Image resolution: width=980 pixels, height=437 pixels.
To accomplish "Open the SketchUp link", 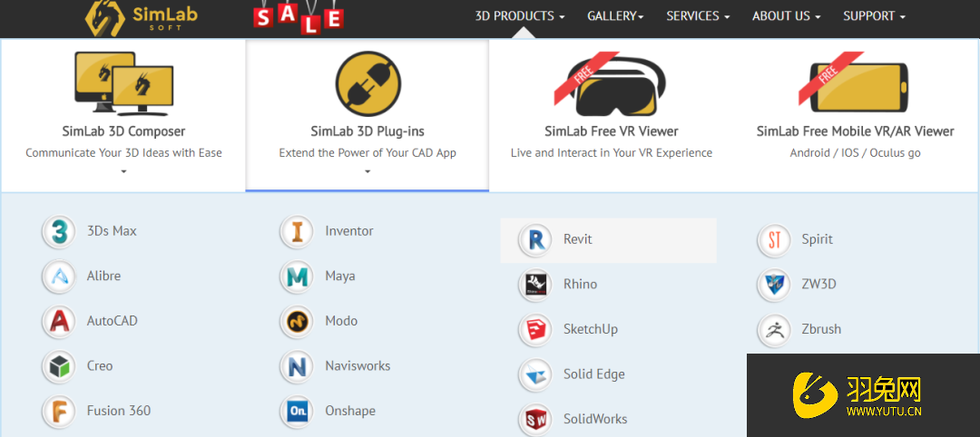I will pos(591,329).
